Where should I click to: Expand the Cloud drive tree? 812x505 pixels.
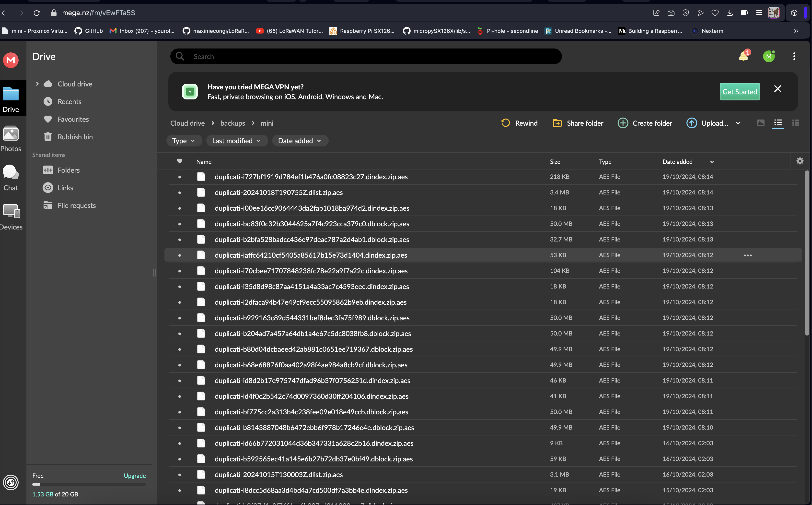[x=37, y=84]
